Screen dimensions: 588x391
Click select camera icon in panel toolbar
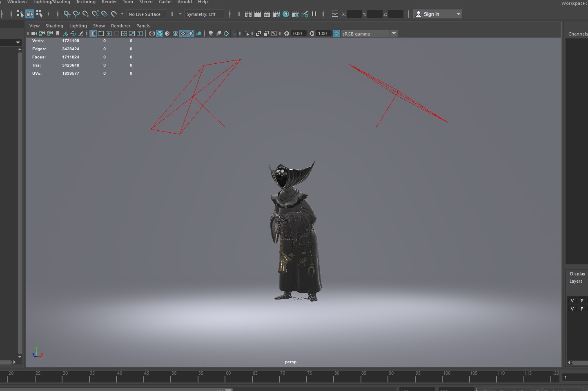34,34
